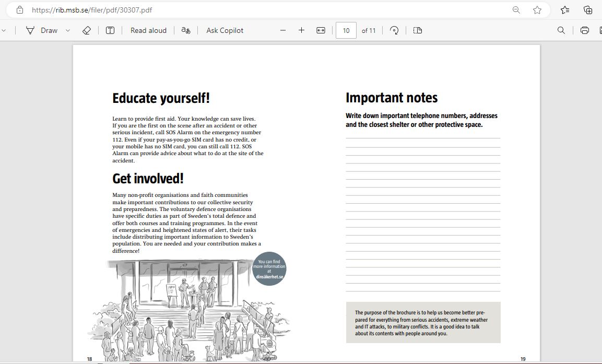This screenshot has width=602, height=364.
Task: Click the URL rib.msb.se/filer/pdf/30307.pdf in the address bar
Action: point(92,10)
